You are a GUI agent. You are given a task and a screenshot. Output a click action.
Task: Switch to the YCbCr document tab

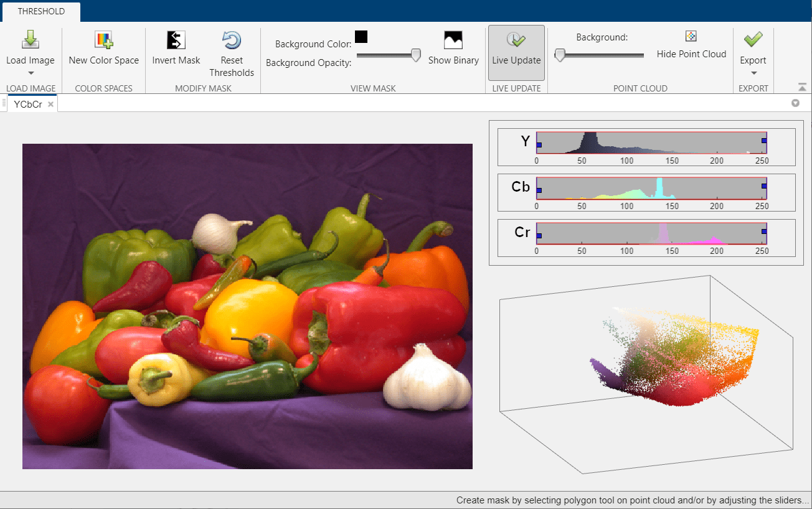[28, 105]
